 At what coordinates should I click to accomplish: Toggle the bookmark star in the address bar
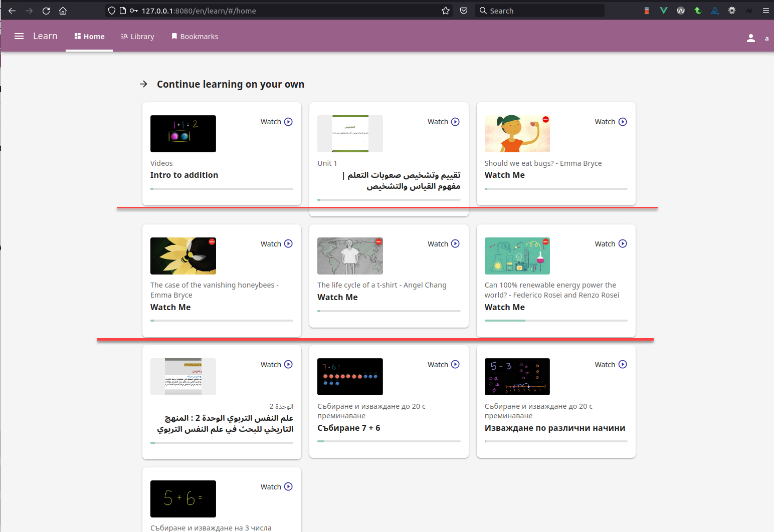[x=445, y=11]
